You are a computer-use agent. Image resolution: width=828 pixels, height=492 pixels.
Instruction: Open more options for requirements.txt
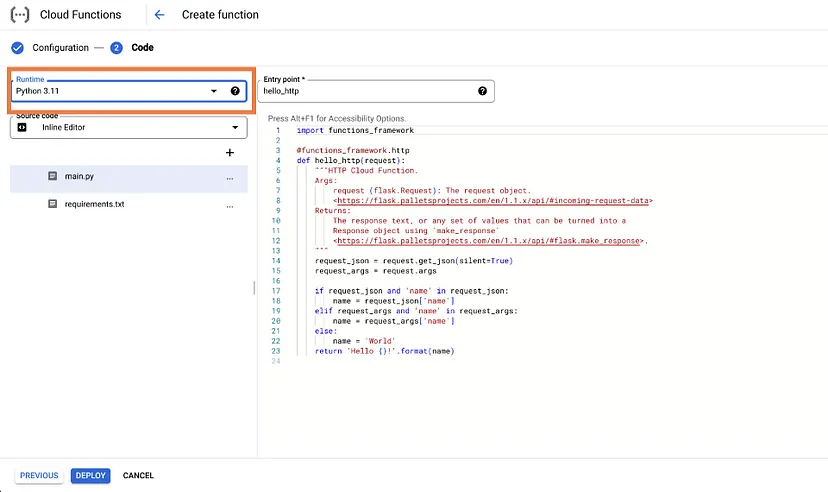(x=230, y=205)
